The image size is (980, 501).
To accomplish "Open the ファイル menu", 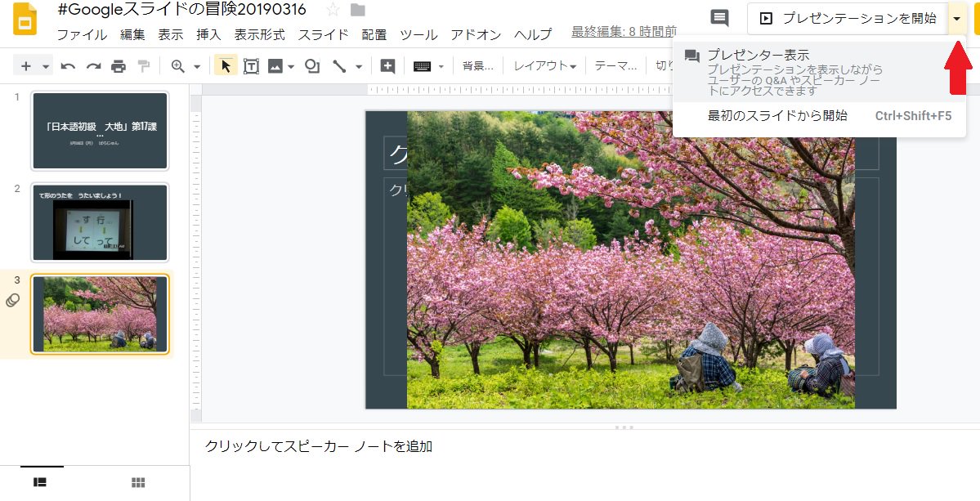I will (82, 35).
